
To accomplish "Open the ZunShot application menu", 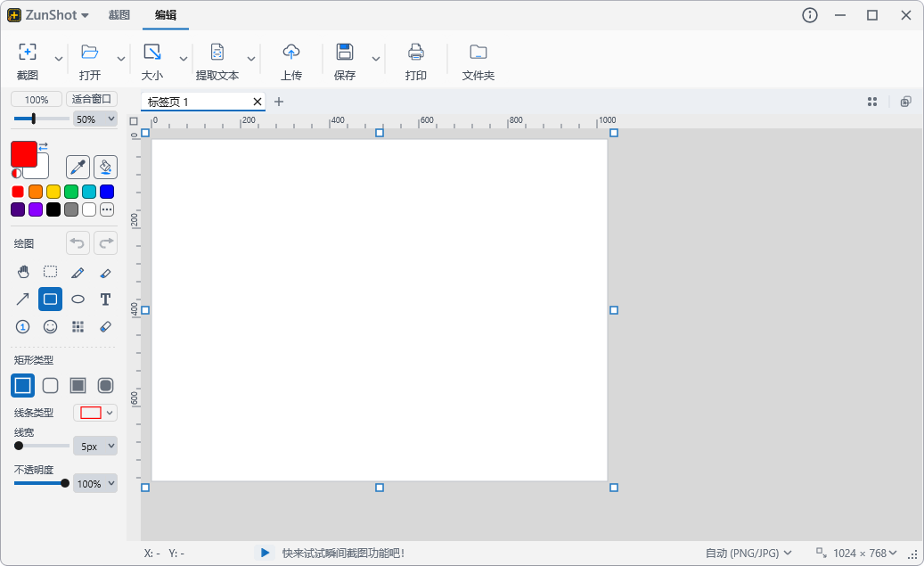I will tap(48, 15).
